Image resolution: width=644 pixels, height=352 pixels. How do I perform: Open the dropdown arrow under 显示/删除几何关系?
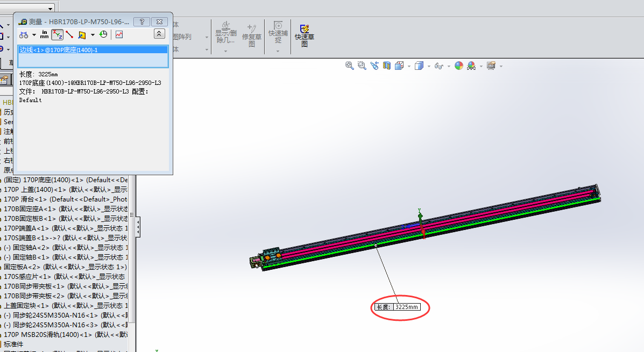(x=225, y=51)
